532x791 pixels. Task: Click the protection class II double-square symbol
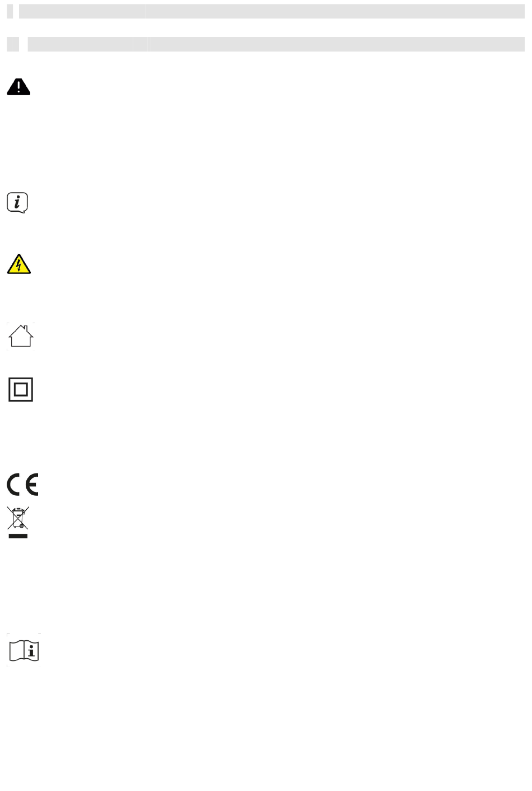point(21,389)
